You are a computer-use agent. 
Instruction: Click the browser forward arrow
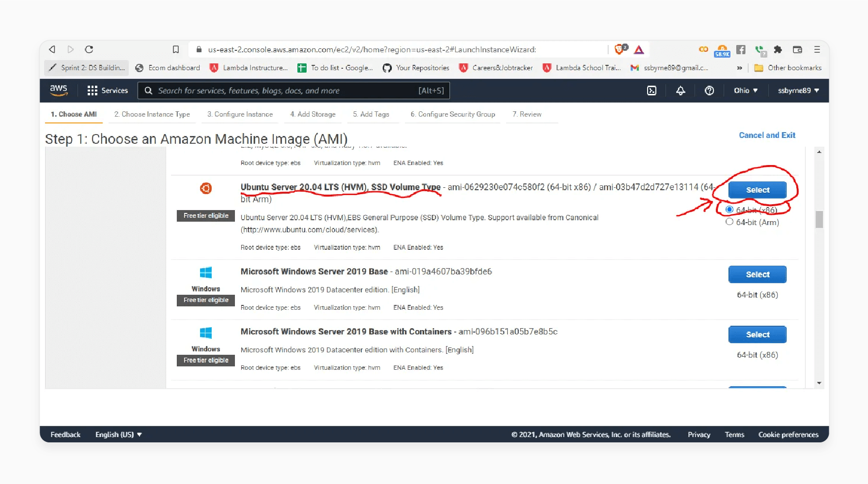click(71, 49)
